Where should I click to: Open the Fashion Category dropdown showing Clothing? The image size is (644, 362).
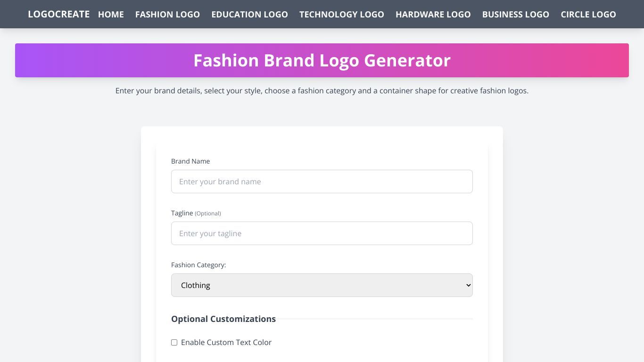pyautogui.click(x=322, y=285)
